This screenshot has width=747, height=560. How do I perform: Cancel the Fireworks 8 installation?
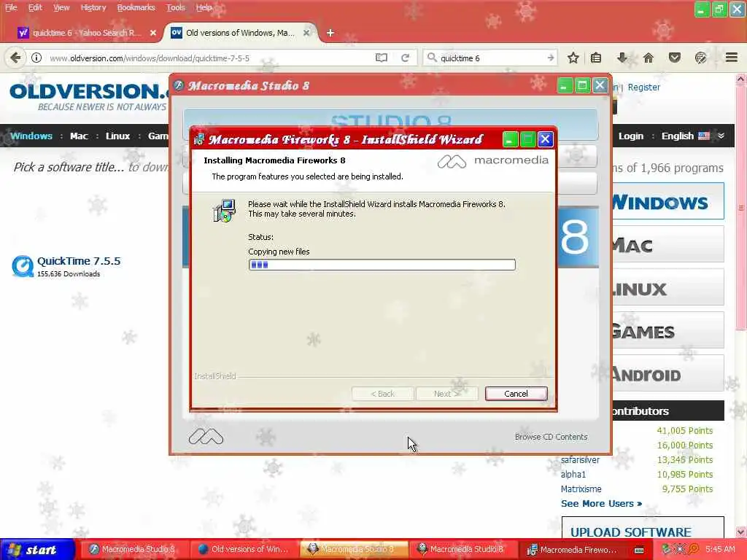coord(516,394)
